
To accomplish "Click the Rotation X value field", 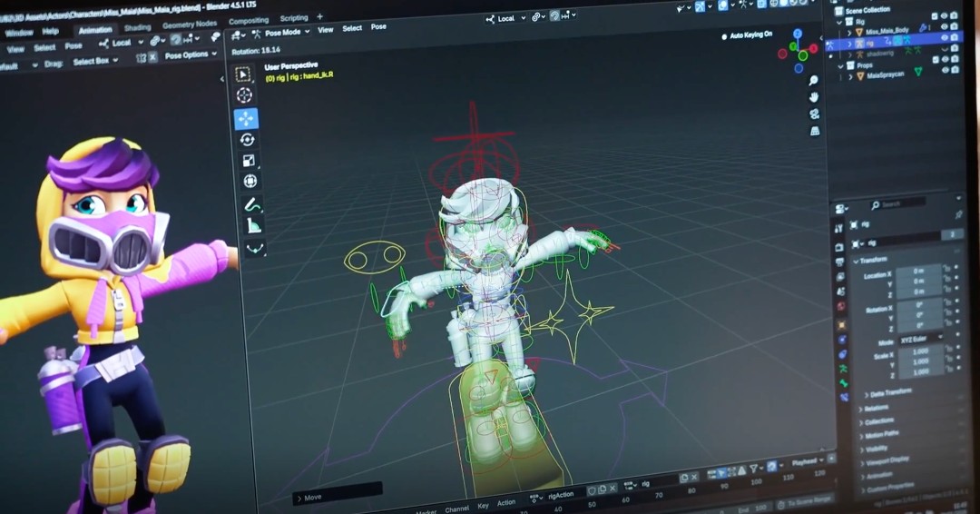I will [x=919, y=306].
